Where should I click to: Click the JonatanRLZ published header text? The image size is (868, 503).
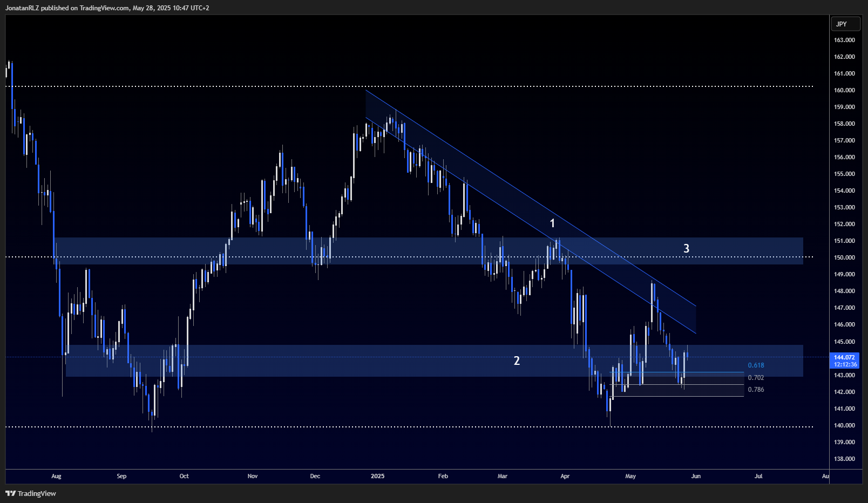(x=107, y=8)
